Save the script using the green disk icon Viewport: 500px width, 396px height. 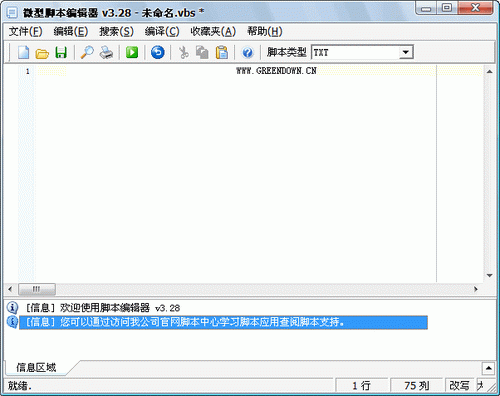61,52
